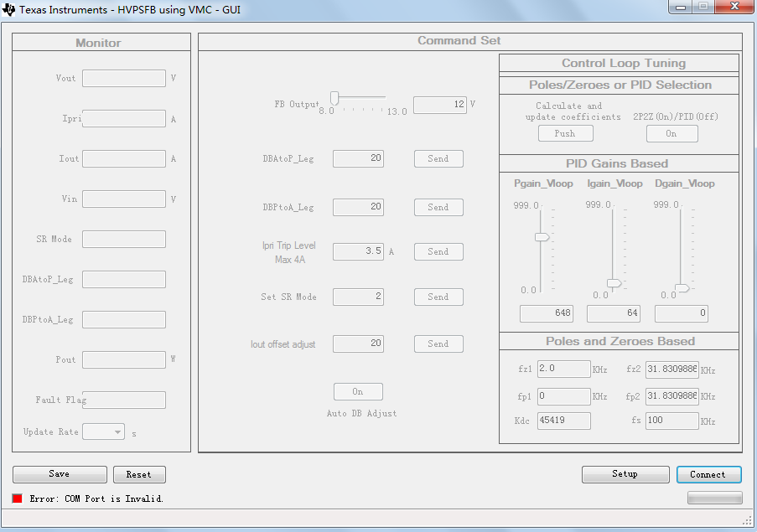Click the Ipri Trip Level input field

coord(358,252)
